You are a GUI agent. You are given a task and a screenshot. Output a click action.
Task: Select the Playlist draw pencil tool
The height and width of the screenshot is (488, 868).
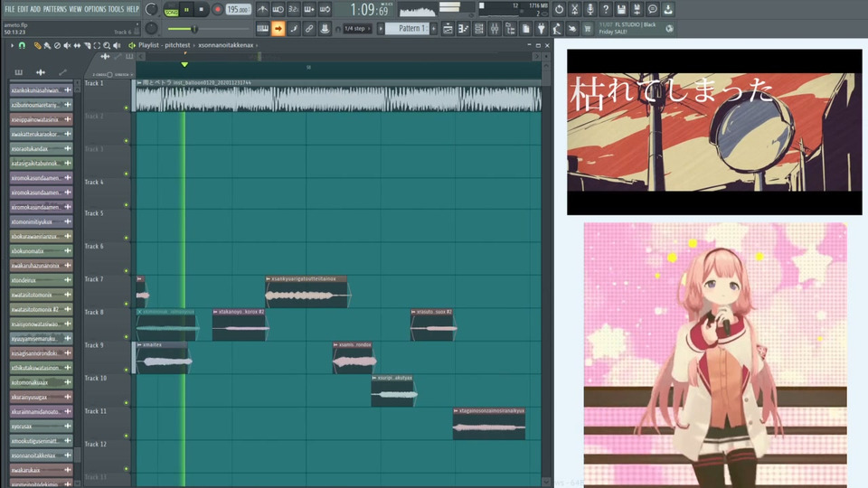click(37, 45)
